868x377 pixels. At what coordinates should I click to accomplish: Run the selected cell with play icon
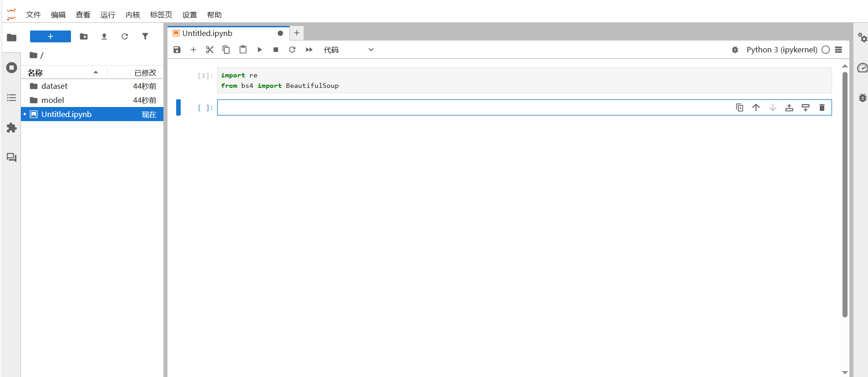(259, 50)
